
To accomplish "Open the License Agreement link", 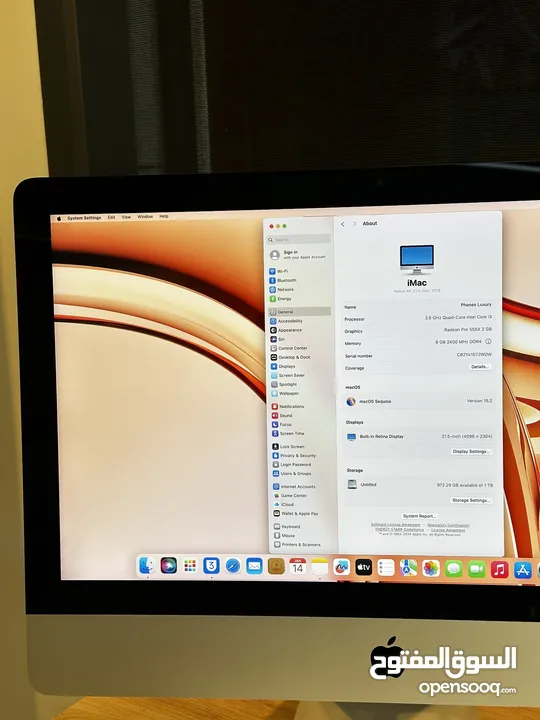I will 448,530.
